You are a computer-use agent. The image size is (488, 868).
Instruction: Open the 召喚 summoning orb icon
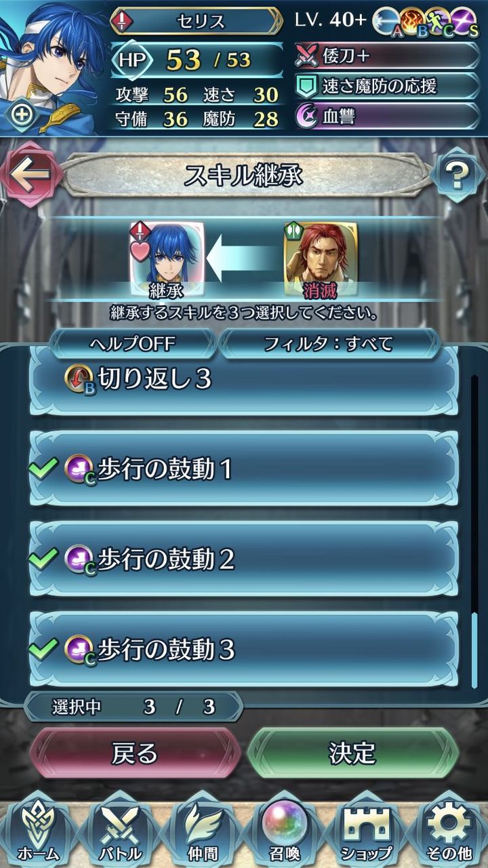[x=285, y=829]
